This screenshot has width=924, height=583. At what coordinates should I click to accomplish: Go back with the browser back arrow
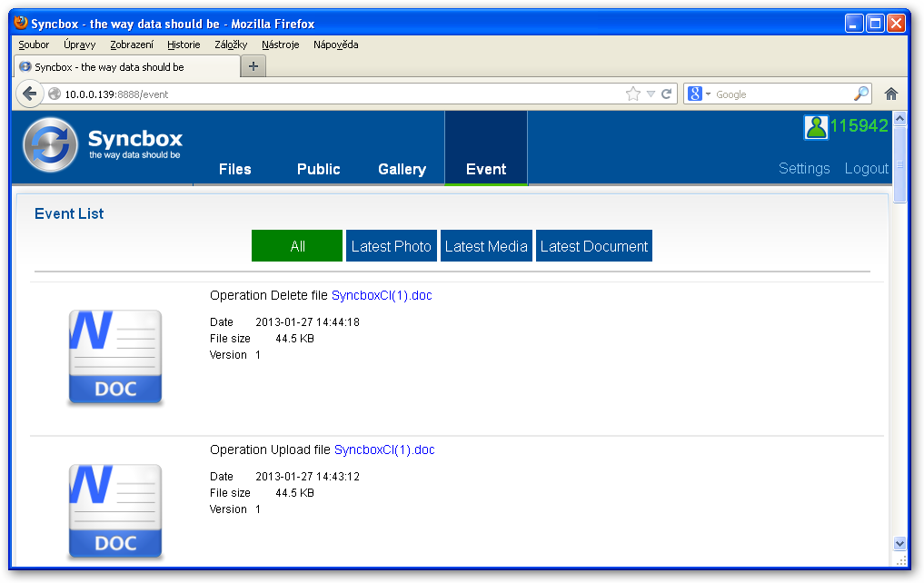[29, 94]
